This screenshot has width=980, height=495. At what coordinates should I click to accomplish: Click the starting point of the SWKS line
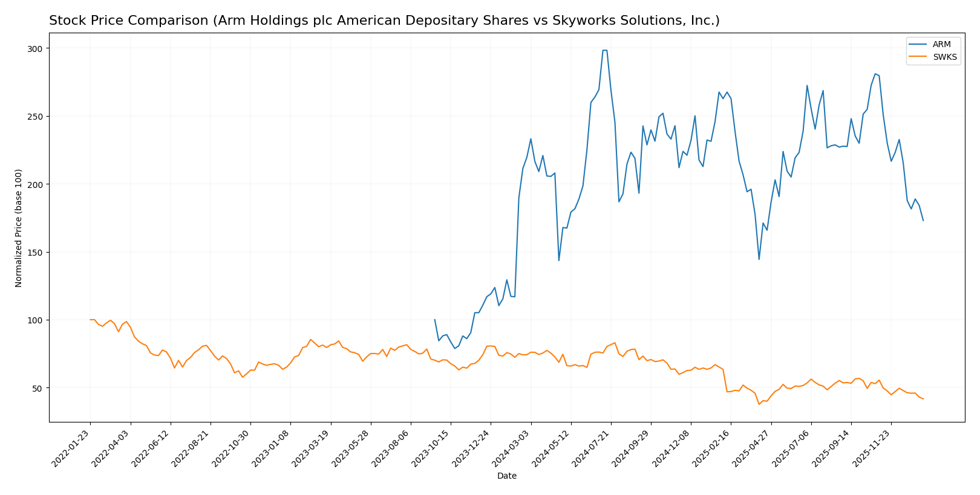[x=90, y=320]
